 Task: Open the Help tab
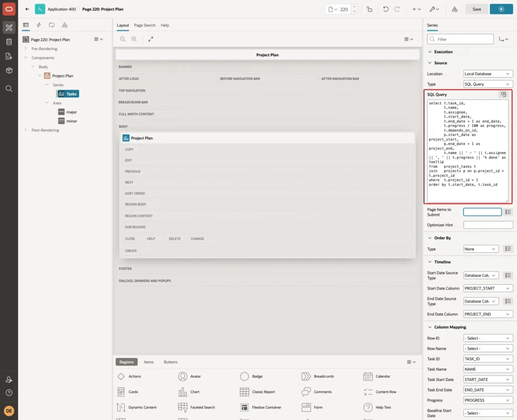point(165,25)
